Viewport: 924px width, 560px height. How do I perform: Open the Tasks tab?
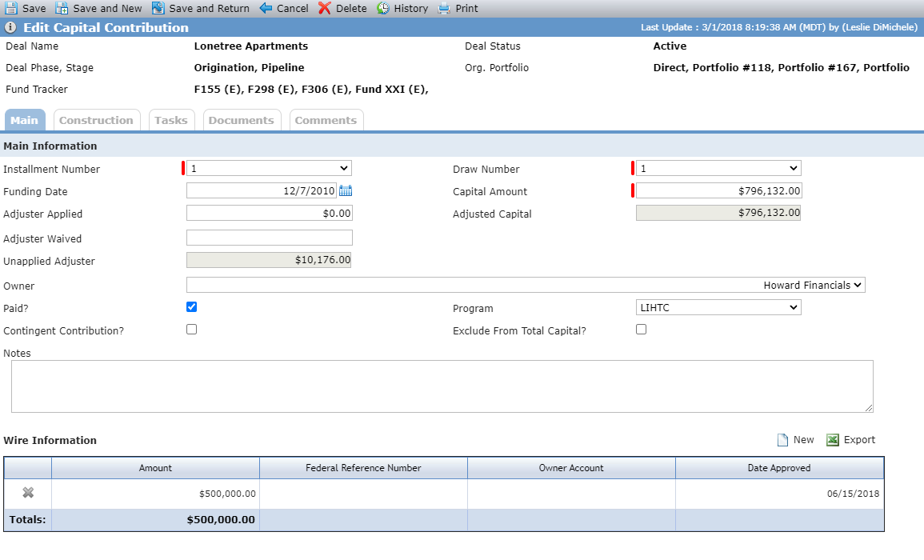pos(171,120)
